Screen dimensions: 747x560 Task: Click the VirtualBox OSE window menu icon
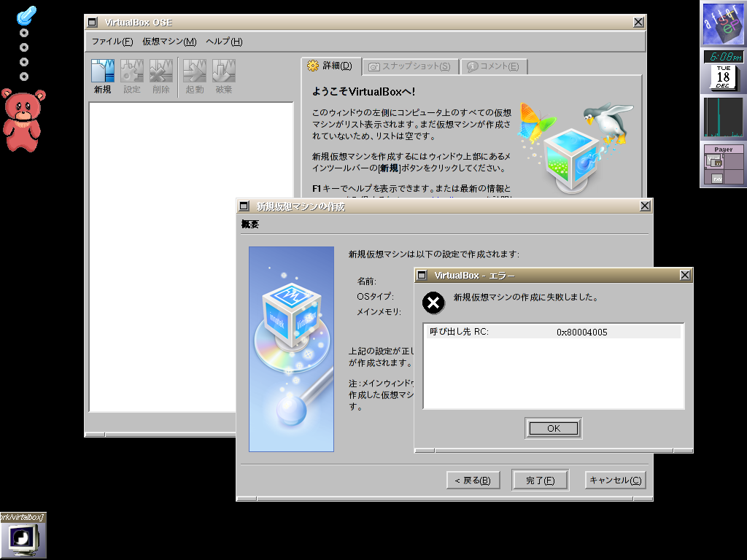coord(93,22)
